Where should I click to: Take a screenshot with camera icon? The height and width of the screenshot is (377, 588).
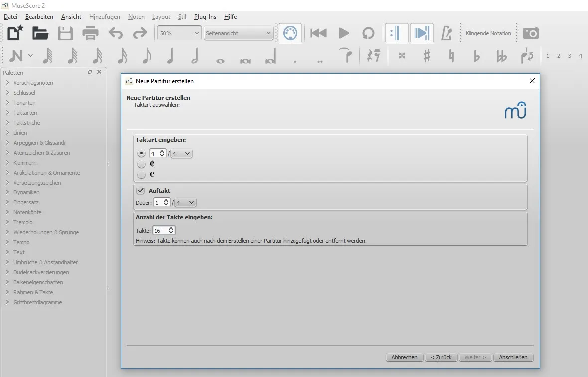531,33
